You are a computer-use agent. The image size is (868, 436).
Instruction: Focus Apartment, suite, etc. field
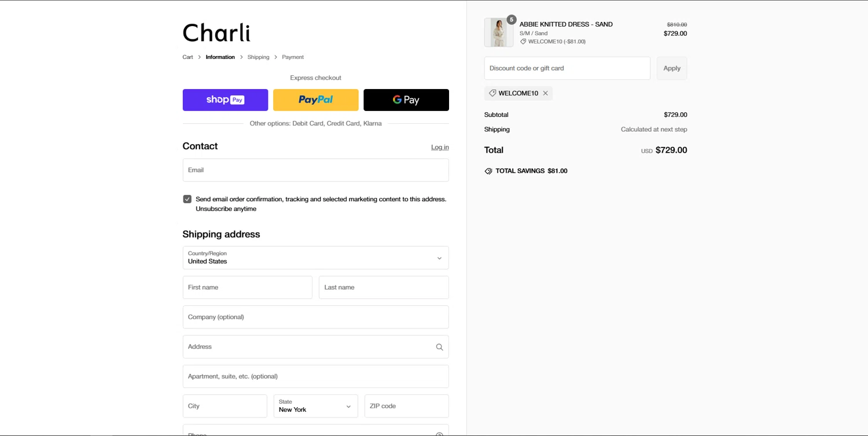click(x=316, y=376)
